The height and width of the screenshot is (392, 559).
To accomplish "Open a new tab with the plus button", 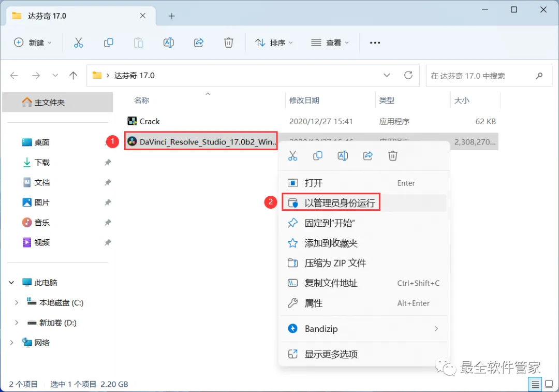I will [171, 16].
